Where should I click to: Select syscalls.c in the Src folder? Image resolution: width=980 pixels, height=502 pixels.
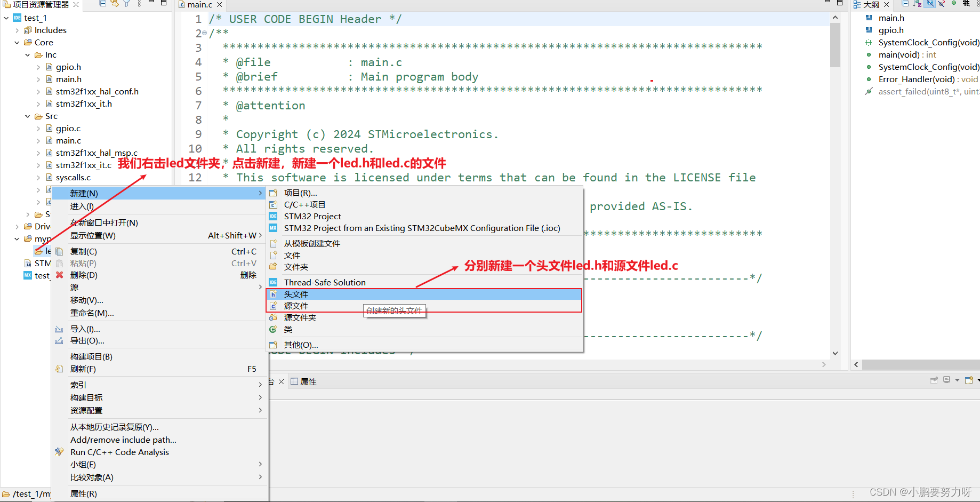(73, 178)
